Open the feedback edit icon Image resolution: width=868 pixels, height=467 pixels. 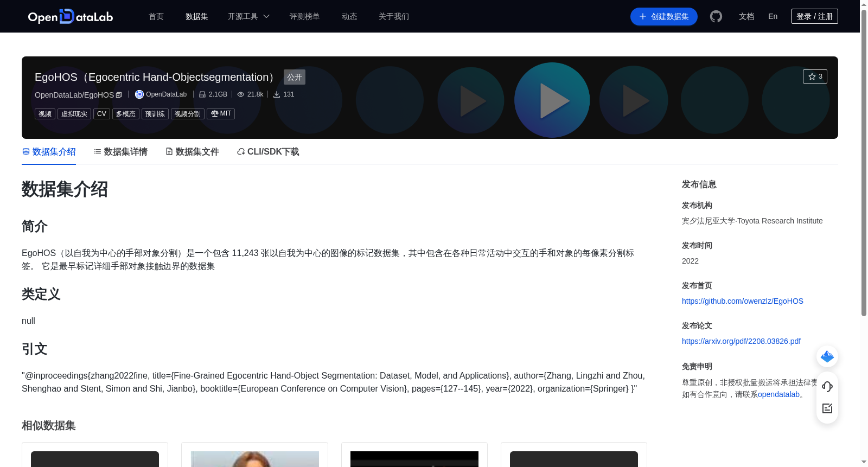827,408
